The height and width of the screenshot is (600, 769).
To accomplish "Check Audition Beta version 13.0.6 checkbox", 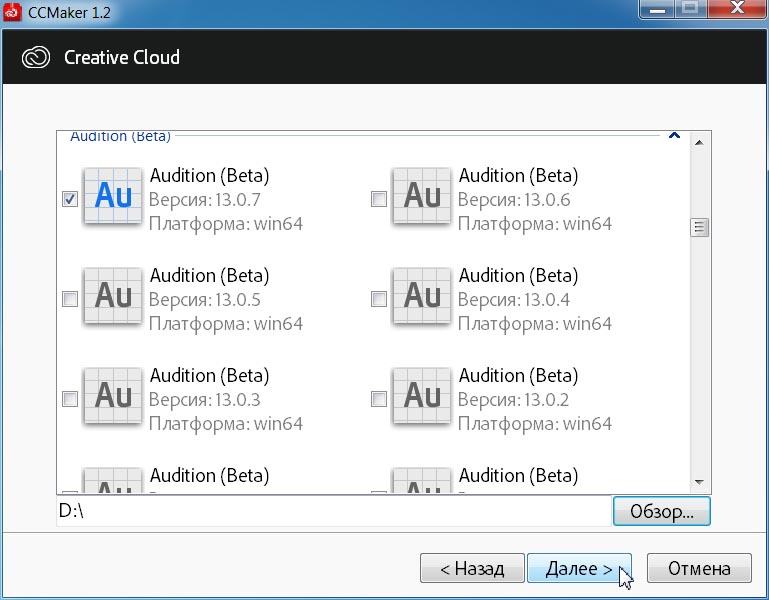I will (x=379, y=199).
